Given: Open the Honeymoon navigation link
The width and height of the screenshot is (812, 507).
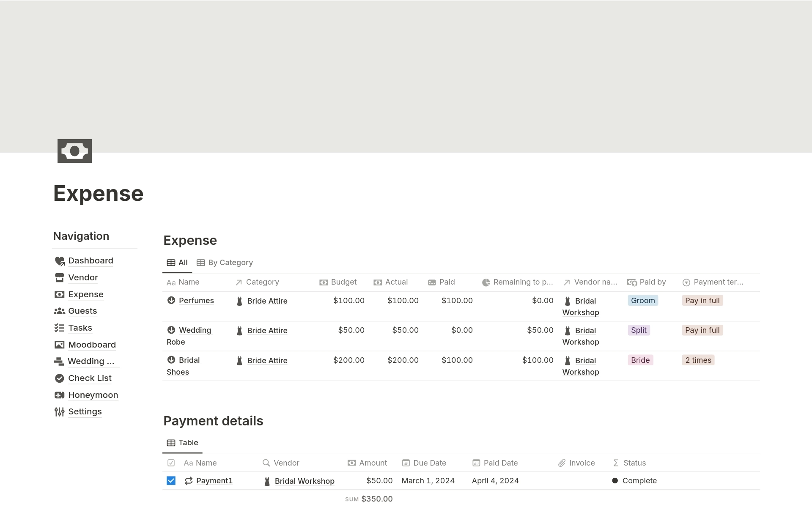Looking at the screenshot, I should point(93,395).
